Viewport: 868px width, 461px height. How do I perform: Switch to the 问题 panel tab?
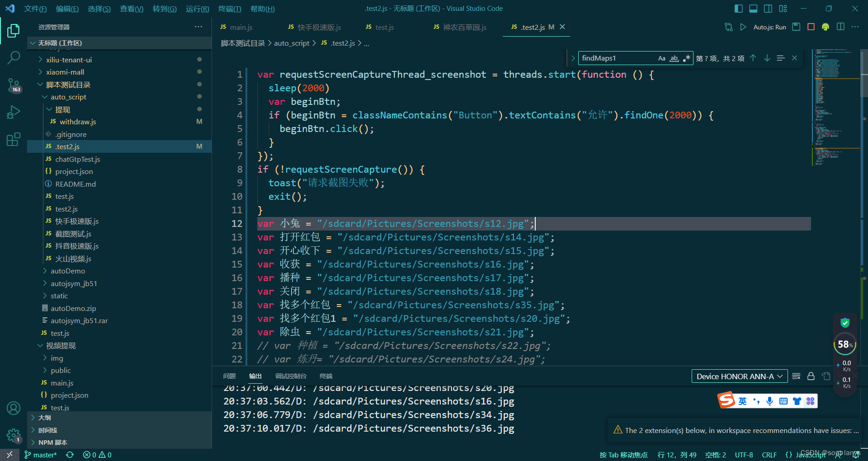(229, 376)
